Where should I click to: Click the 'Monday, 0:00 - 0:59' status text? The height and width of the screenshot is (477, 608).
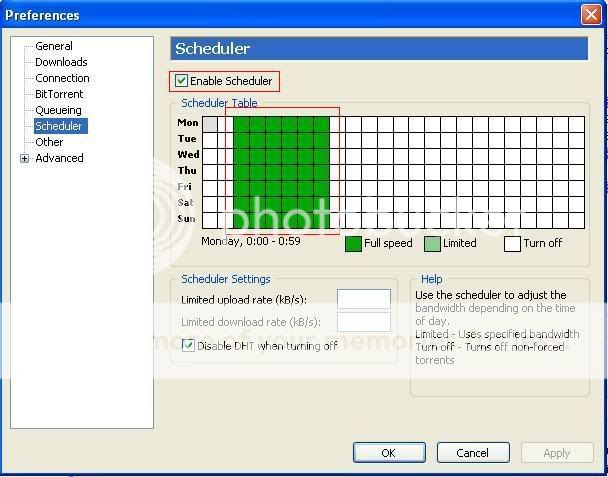pos(251,241)
